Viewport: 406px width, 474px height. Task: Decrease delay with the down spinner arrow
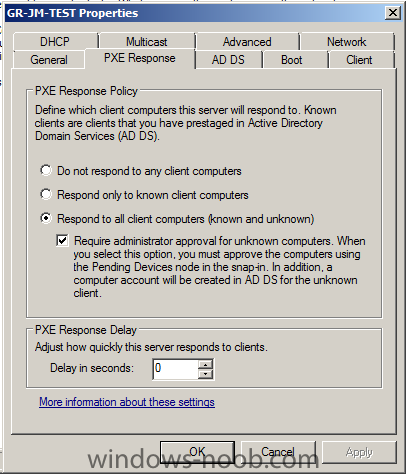coord(205,374)
